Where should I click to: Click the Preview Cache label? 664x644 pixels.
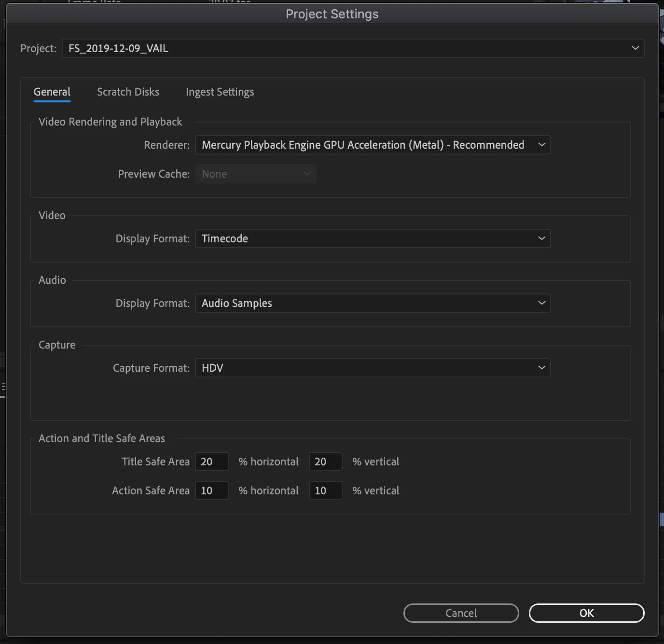tap(153, 174)
